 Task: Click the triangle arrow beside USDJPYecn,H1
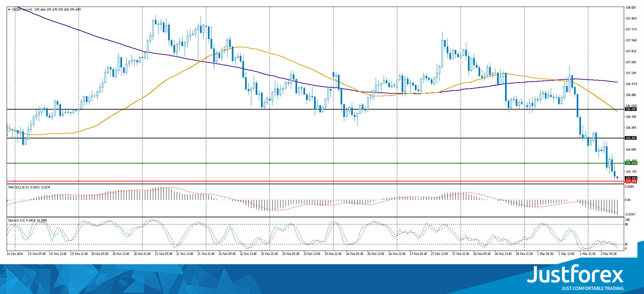[x=9, y=10]
